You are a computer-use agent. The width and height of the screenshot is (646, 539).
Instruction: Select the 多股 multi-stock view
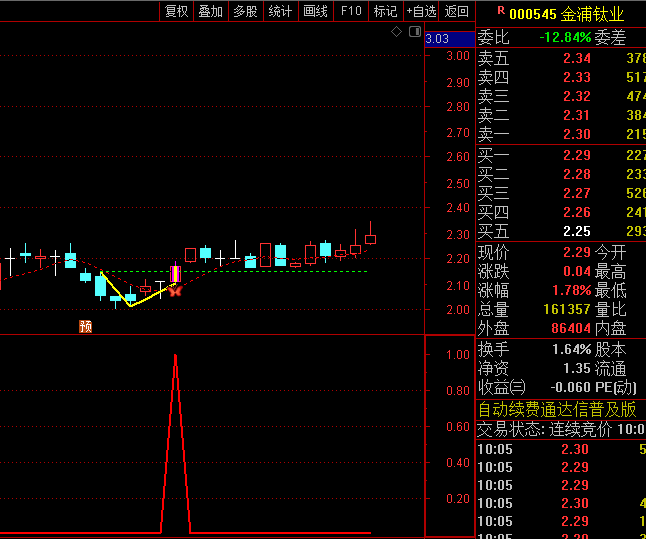point(245,11)
